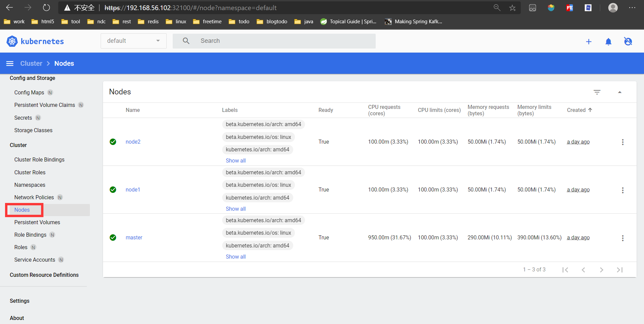Open Custom Resource Definitions
This screenshot has height=324, width=644.
pos(44,275)
